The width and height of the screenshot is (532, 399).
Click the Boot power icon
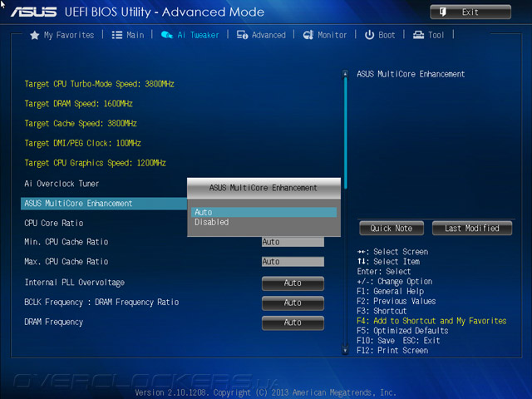pyautogui.click(x=369, y=35)
